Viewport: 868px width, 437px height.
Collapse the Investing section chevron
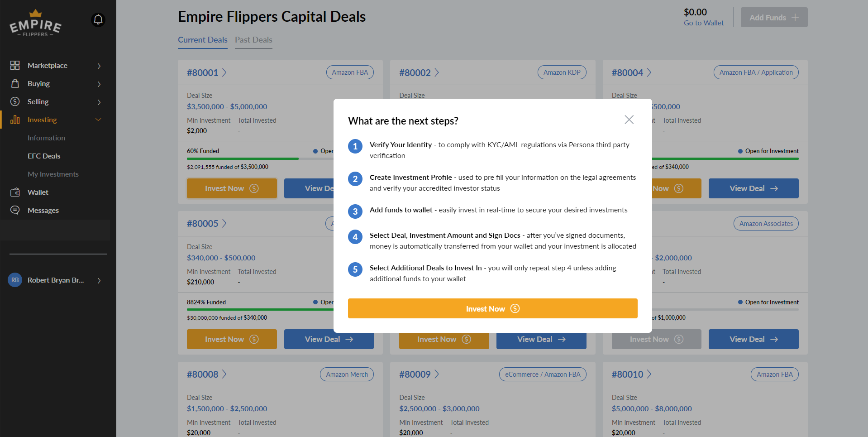click(98, 120)
